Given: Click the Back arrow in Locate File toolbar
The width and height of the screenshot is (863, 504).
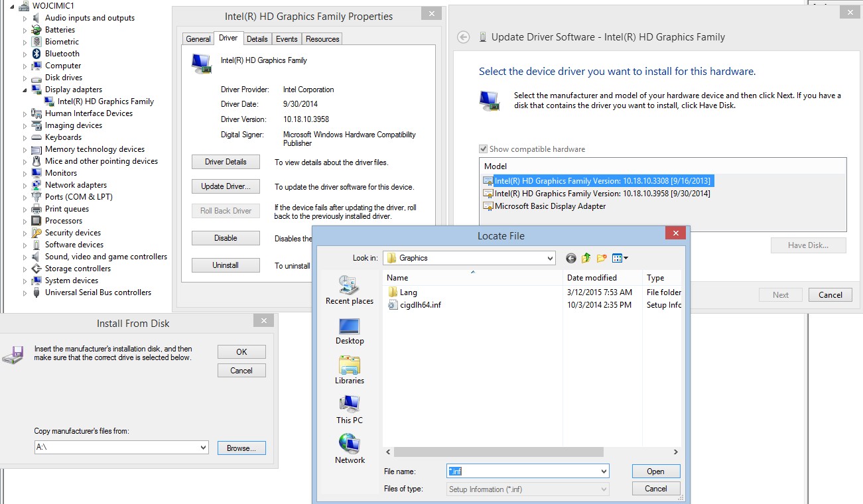Looking at the screenshot, I should (570, 258).
